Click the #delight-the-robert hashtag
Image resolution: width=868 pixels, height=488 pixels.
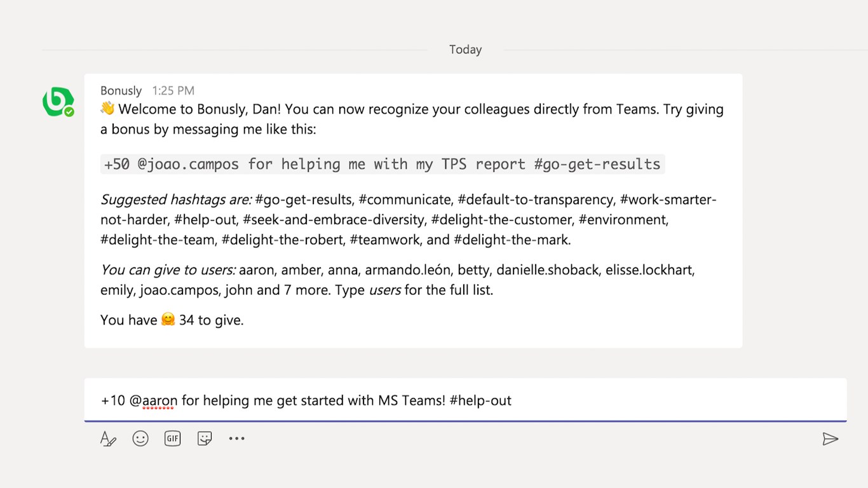pyautogui.click(x=282, y=240)
